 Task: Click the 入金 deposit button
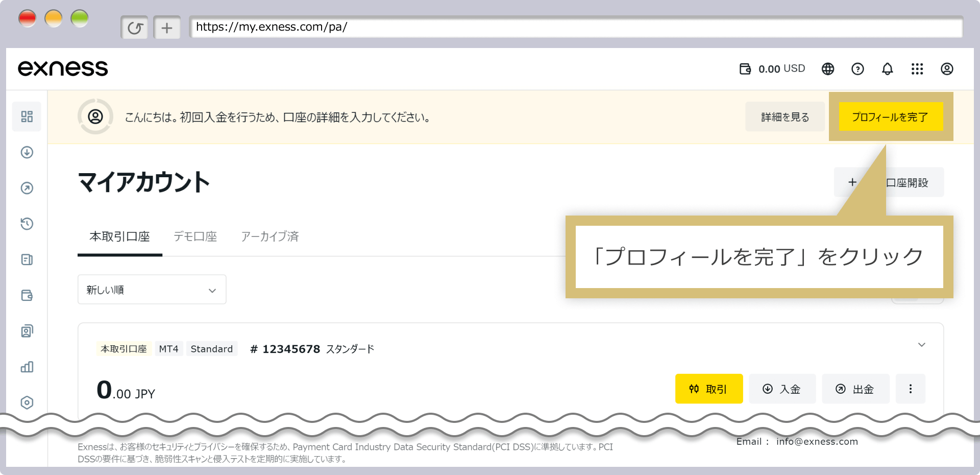tap(782, 389)
